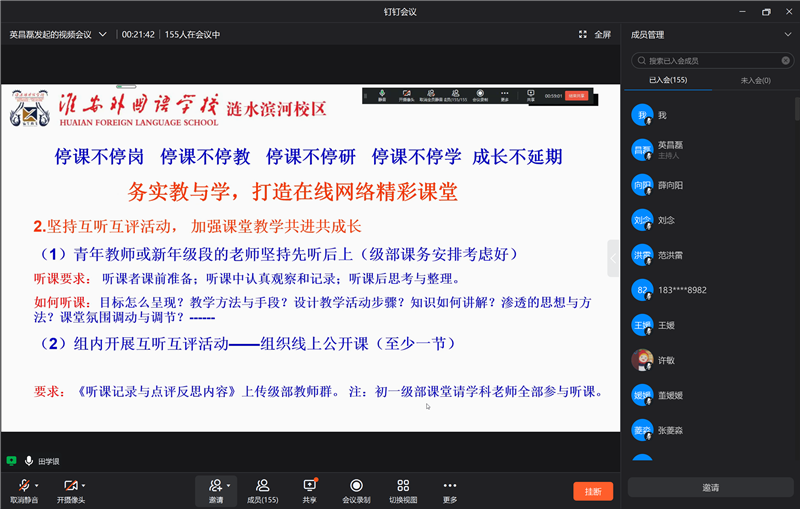Click the green network status icon

(11, 461)
